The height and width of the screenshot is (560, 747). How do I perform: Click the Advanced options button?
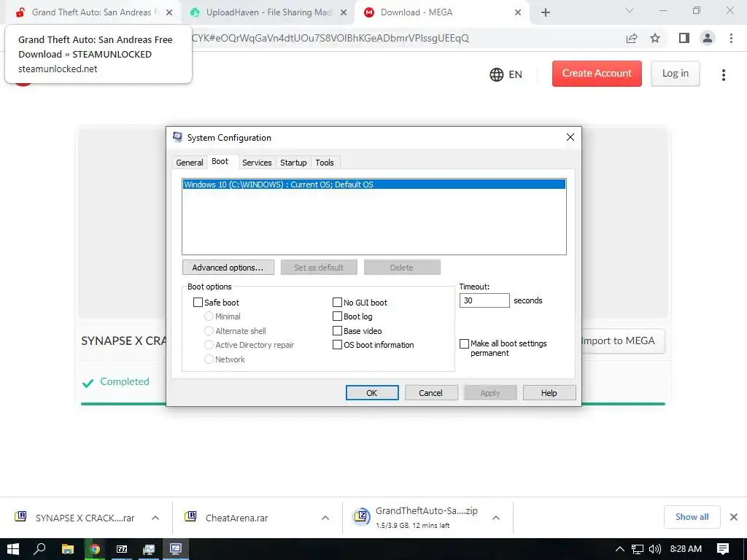(x=228, y=268)
